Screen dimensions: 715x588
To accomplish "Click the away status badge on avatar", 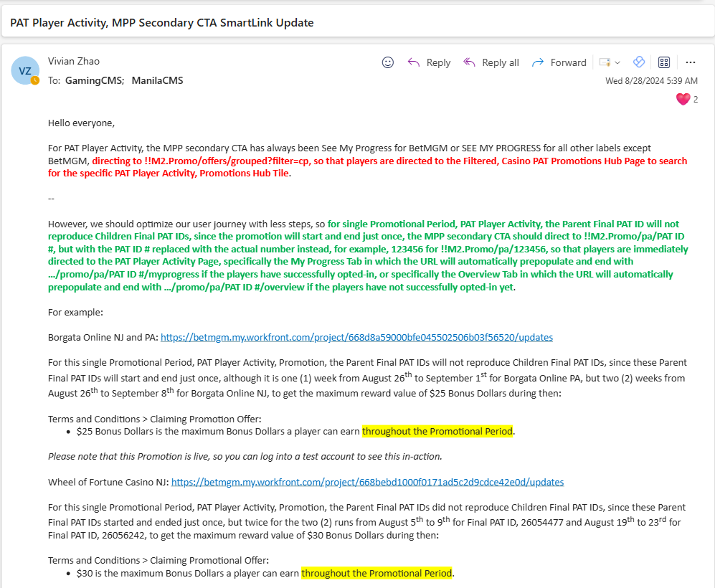I will (x=34, y=80).
